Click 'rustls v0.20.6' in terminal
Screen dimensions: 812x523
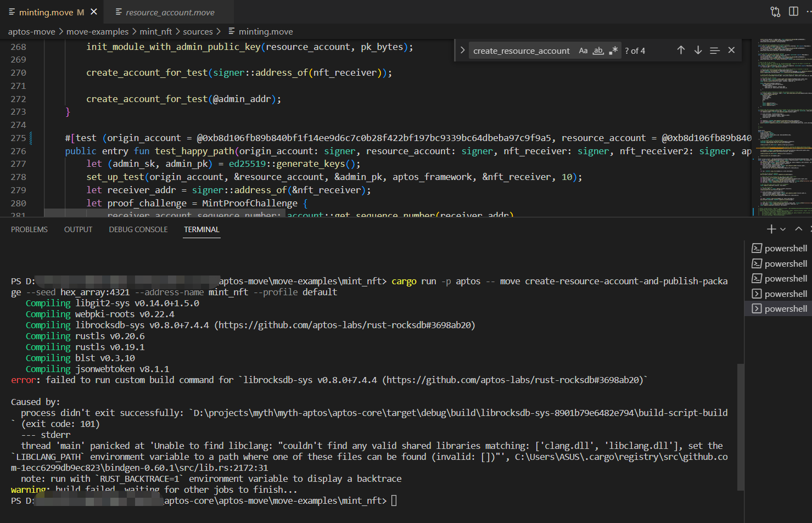[x=110, y=336]
